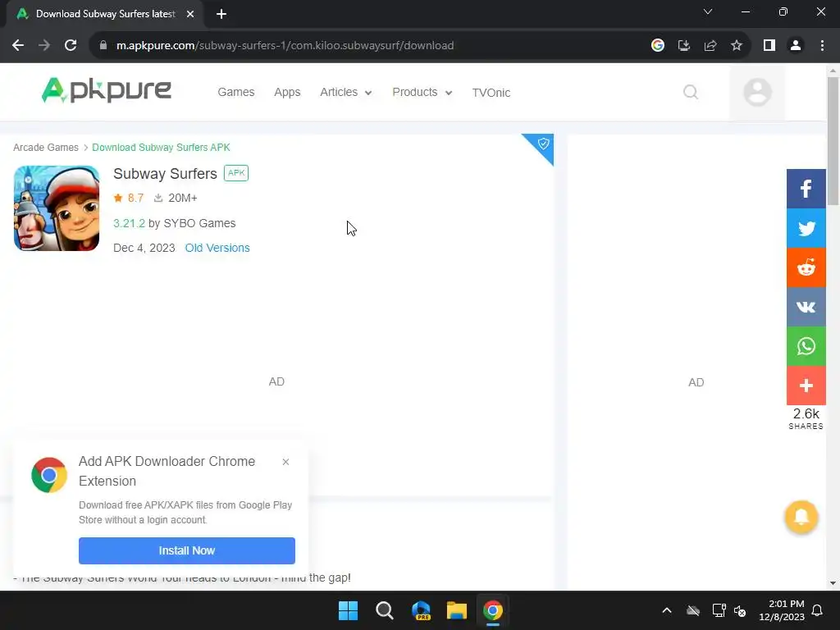Open a new tab with the plus button
Viewport: 840px width, 630px height.
click(x=221, y=14)
